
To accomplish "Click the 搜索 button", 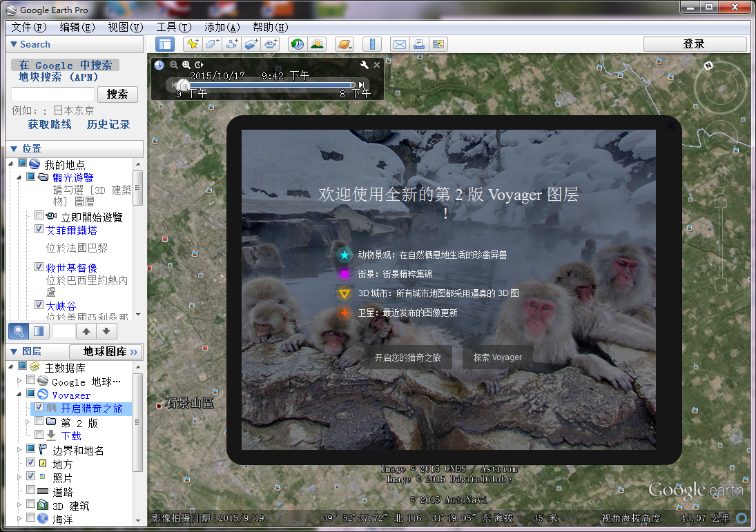I will [x=117, y=94].
